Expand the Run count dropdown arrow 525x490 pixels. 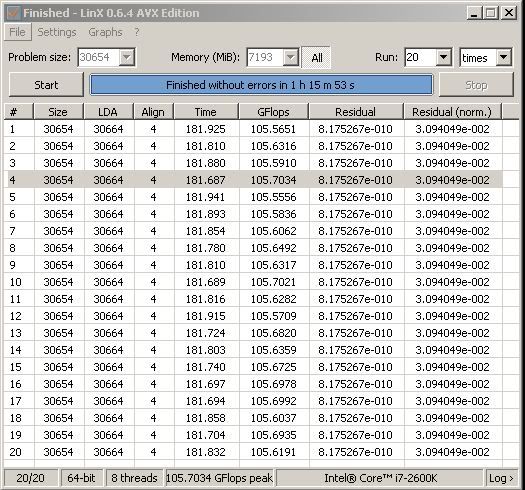(x=443, y=57)
